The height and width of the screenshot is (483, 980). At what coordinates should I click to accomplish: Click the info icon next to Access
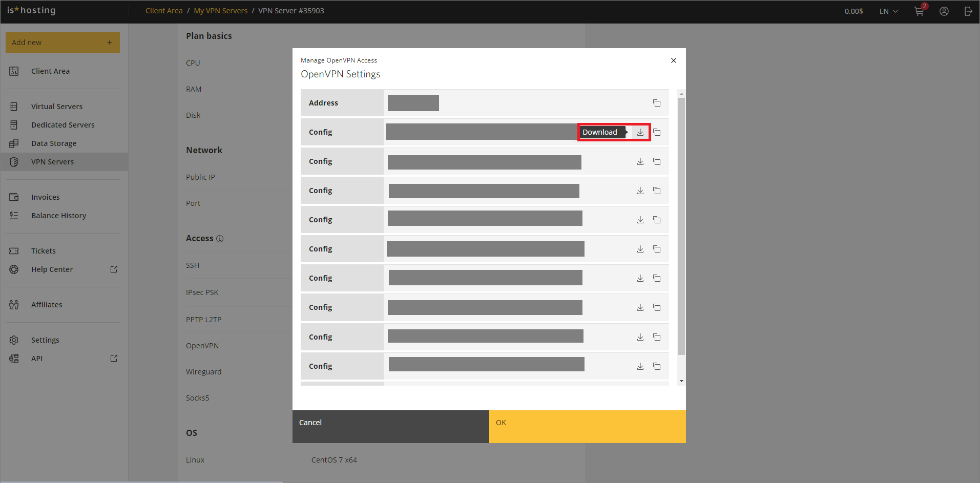[x=220, y=239]
